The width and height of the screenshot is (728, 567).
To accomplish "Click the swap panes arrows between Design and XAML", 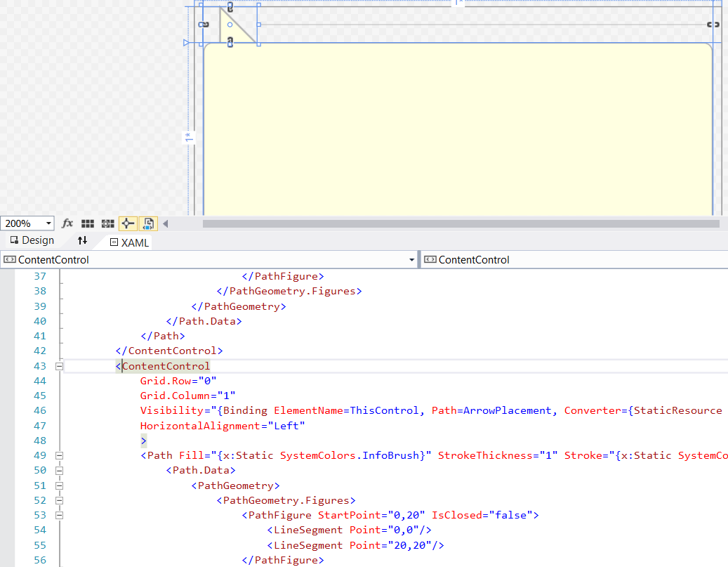I will [x=82, y=240].
